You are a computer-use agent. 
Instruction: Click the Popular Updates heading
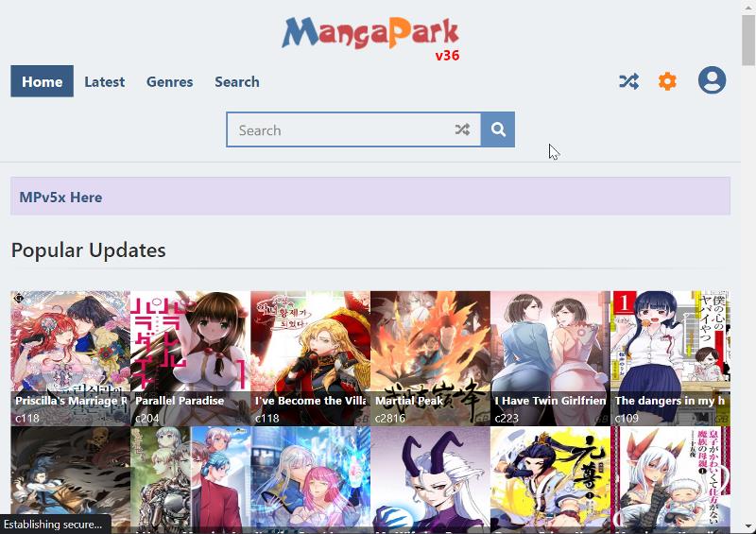pyautogui.click(x=88, y=250)
